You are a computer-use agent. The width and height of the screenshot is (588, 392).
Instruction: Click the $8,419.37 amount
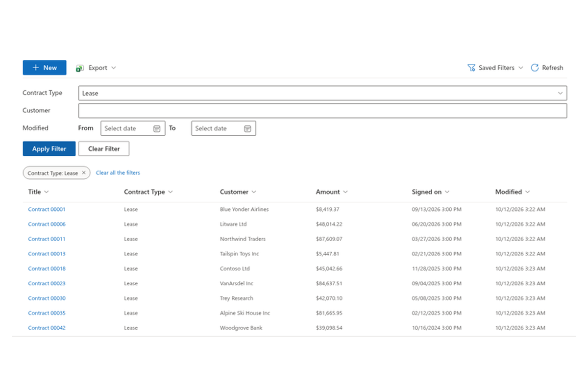328,210
